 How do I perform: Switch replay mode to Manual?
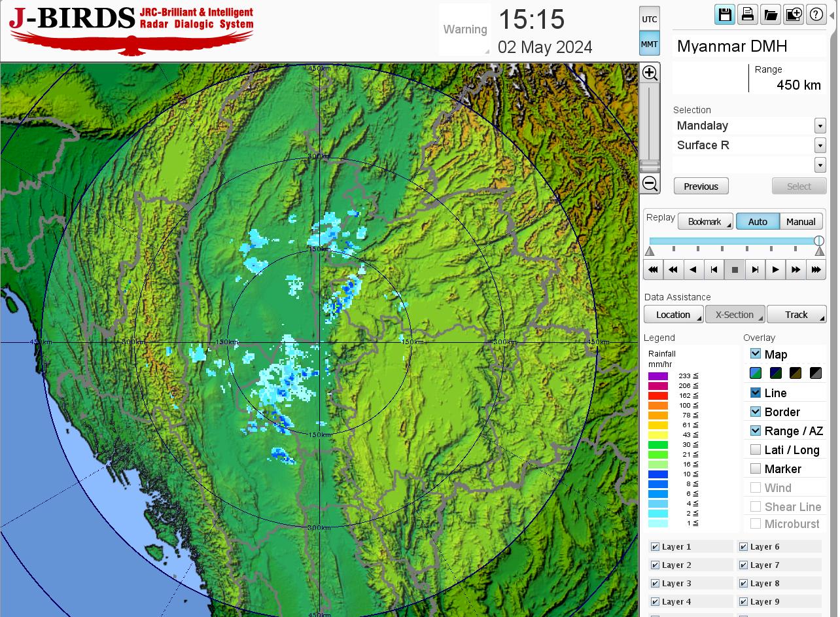click(801, 222)
